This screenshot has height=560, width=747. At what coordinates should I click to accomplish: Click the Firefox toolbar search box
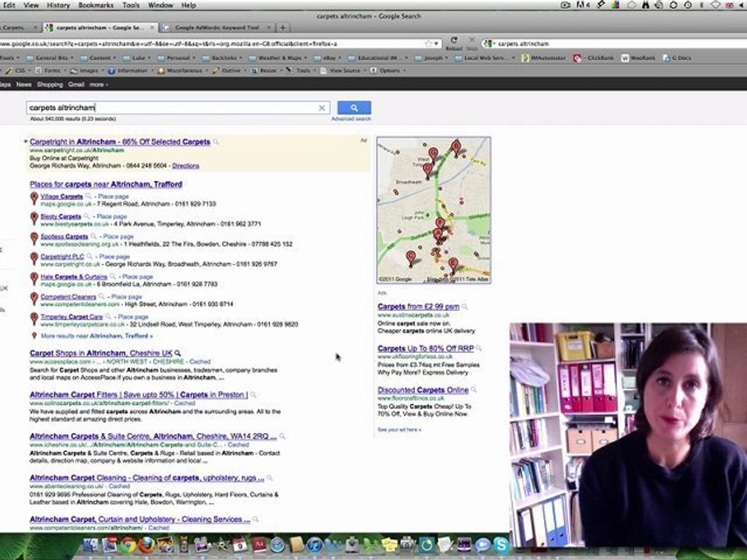click(615, 44)
